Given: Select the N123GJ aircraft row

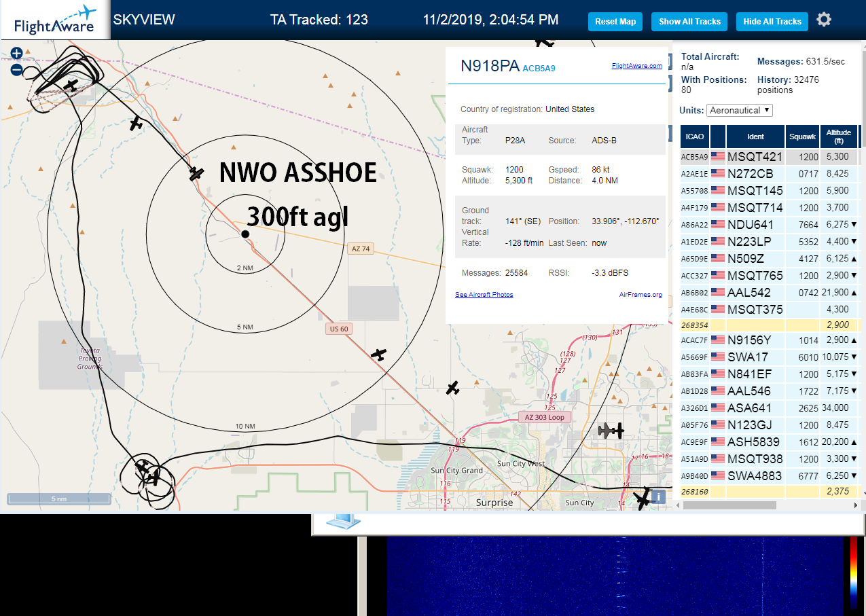Looking at the screenshot, I should 770,425.
